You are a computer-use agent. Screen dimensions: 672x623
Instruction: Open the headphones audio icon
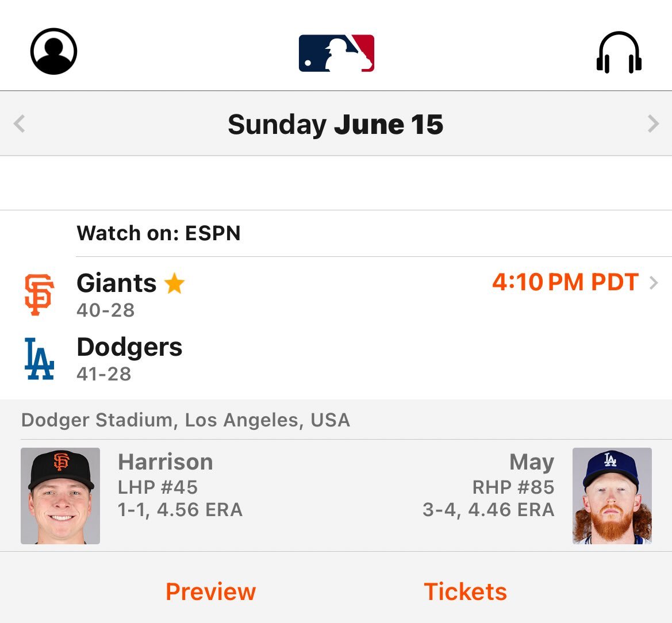tap(619, 52)
